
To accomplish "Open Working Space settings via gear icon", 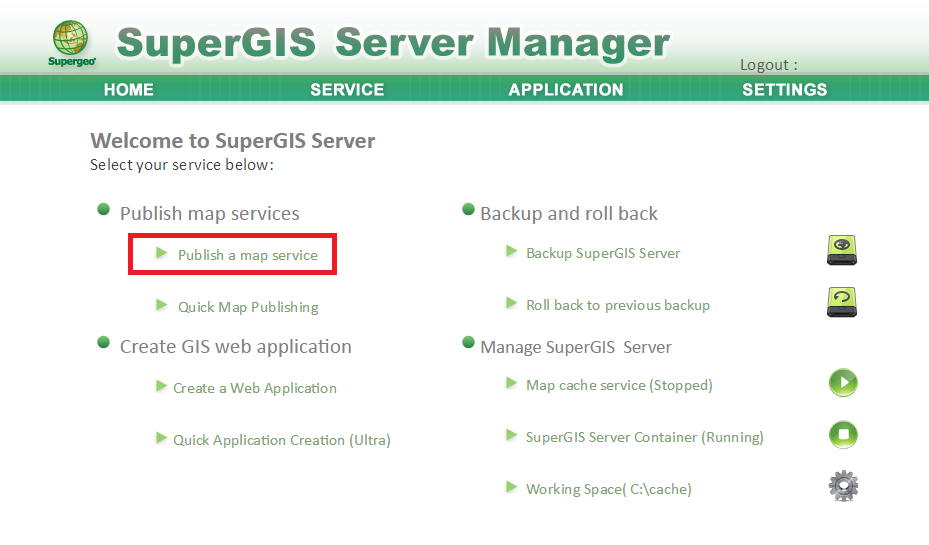I will pyautogui.click(x=843, y=486).
